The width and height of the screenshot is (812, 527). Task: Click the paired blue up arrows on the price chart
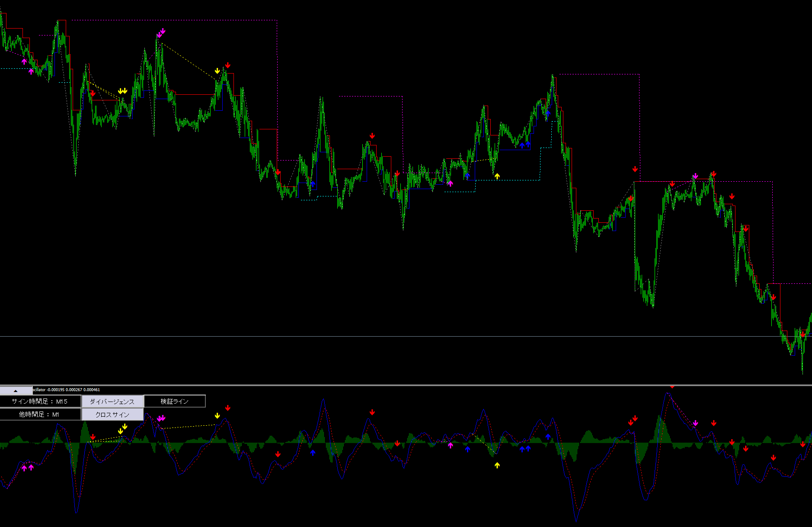coord(525,145)
